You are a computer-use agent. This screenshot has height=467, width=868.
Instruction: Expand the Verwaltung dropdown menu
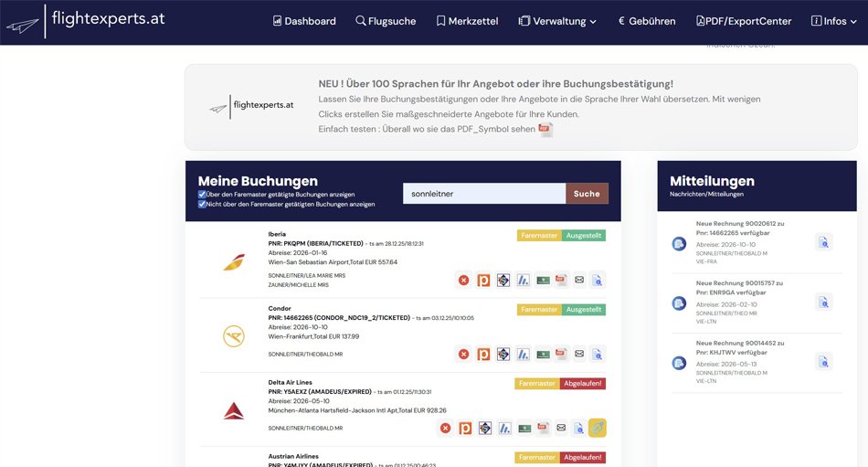pyautogui.click(x=557, y=21)
